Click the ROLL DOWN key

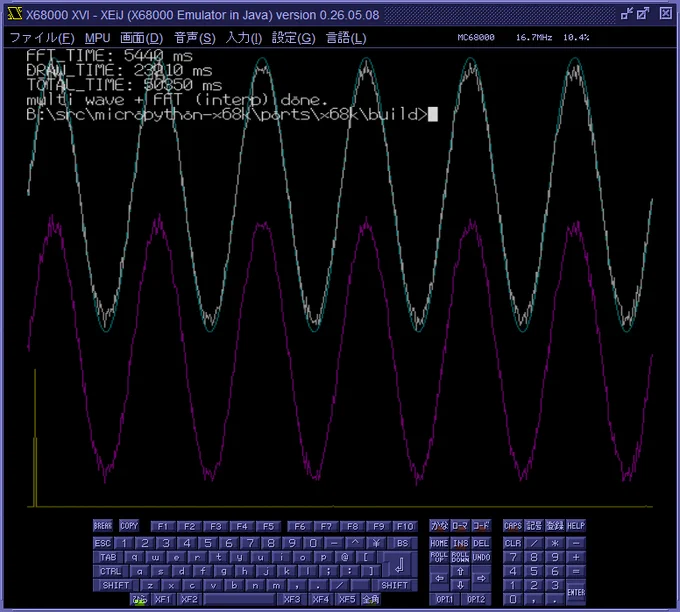460,557
